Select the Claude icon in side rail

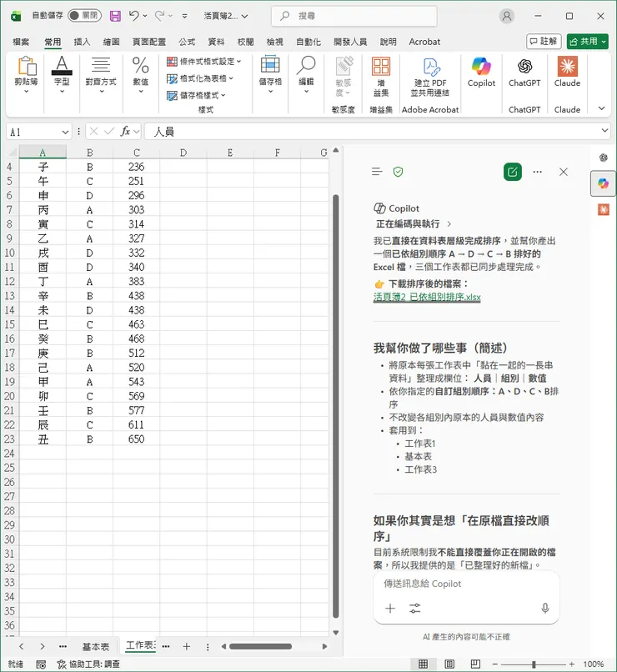click(x=604, y=209)
